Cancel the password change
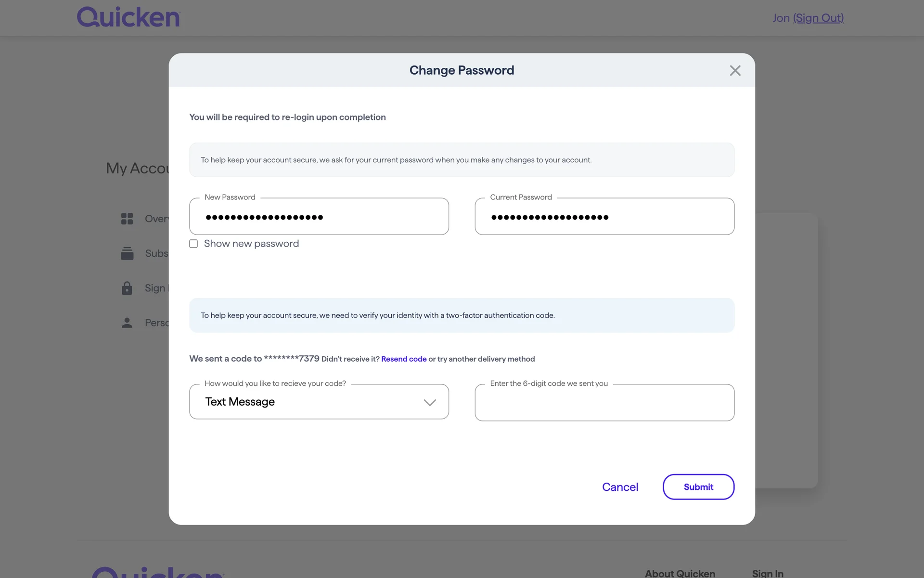 coord(620,487)
